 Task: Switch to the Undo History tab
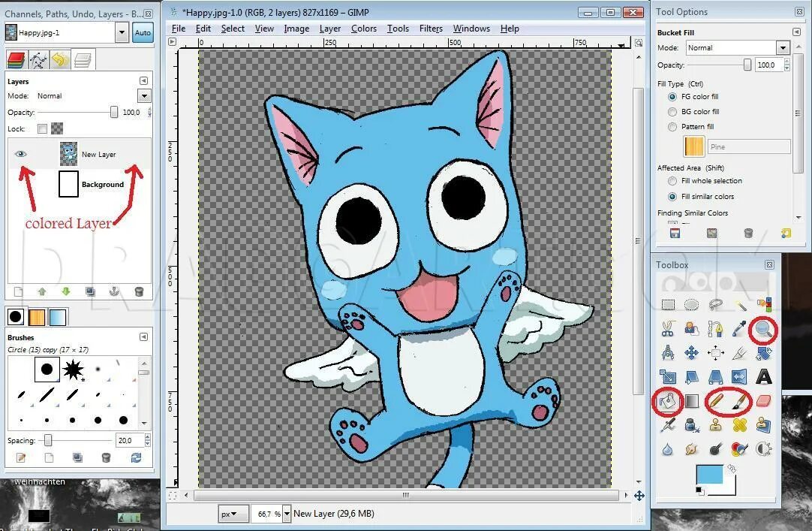tap(60, 61)
